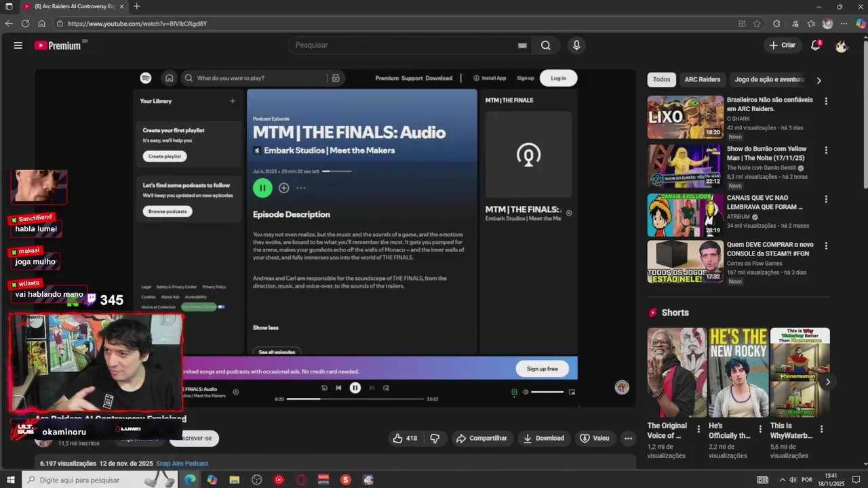Click the Compartilhar share button
The width and height of the screenshot is (868, 488).
[481, 439]
